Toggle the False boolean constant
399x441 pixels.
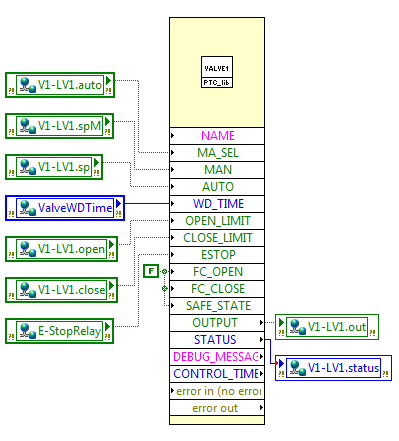151,271
